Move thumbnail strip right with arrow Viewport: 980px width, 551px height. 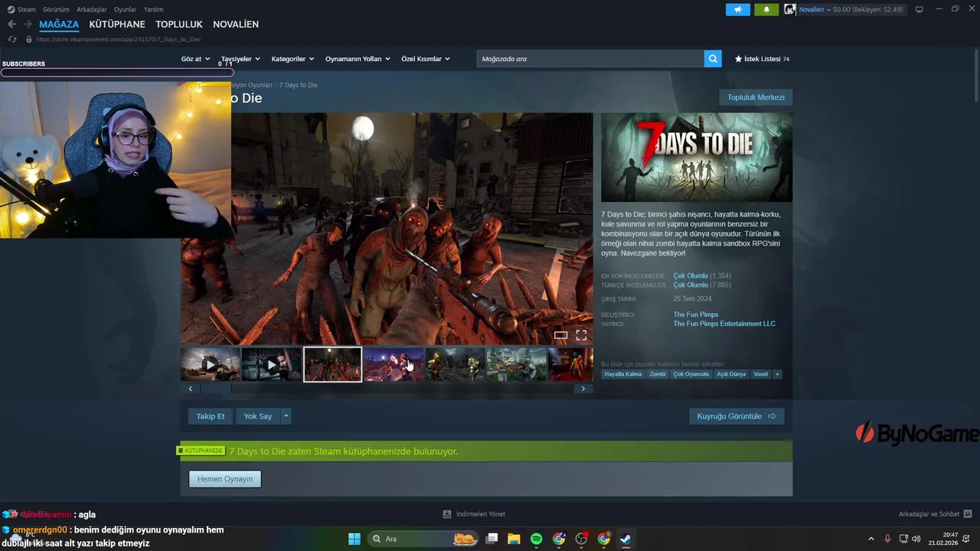click(x=583, y=389)
